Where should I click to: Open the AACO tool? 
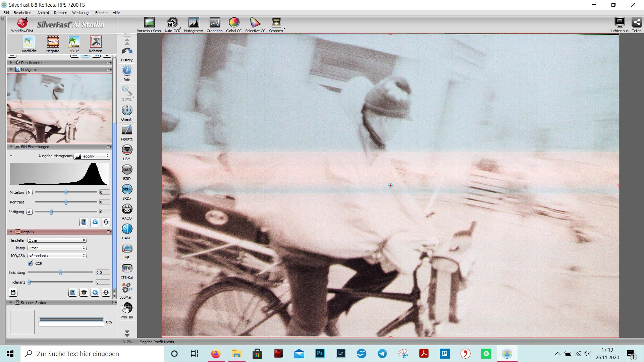(x=127, y=212)
